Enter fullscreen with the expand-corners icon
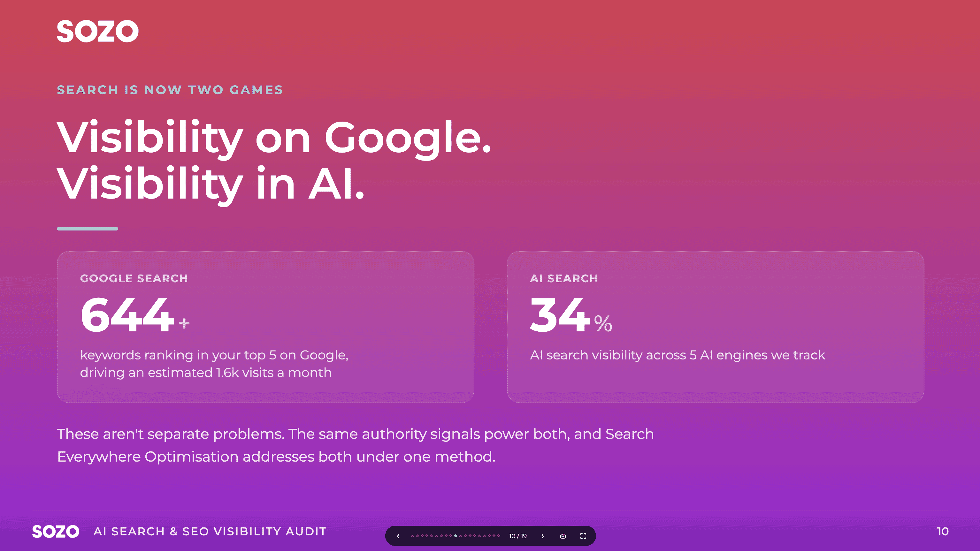The width and height of the screenshot is (980, 551). point(583,536)
